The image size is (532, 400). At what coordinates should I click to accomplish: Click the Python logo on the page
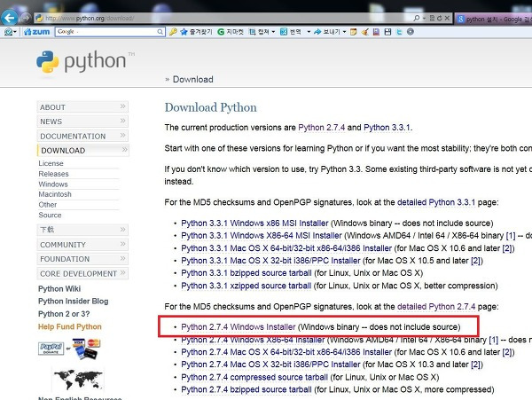coord(85,62)
